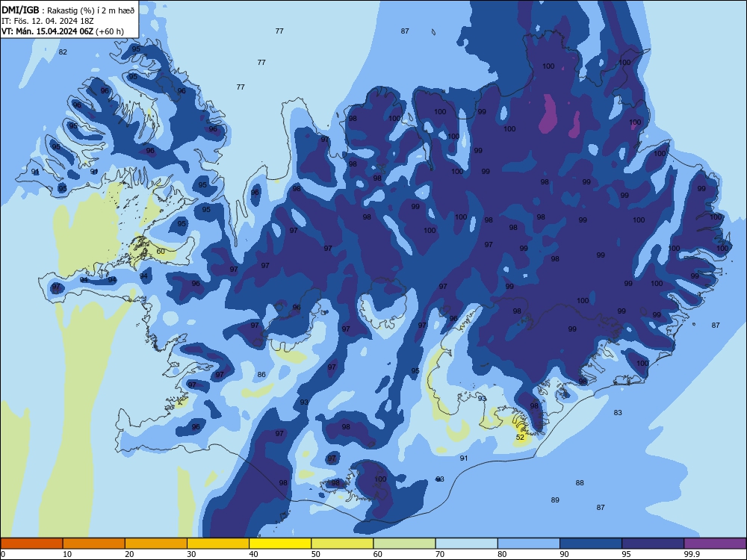Select the orange 10–20 legend color segment
This screenshot has width=747, height=560.
(94, 544)
